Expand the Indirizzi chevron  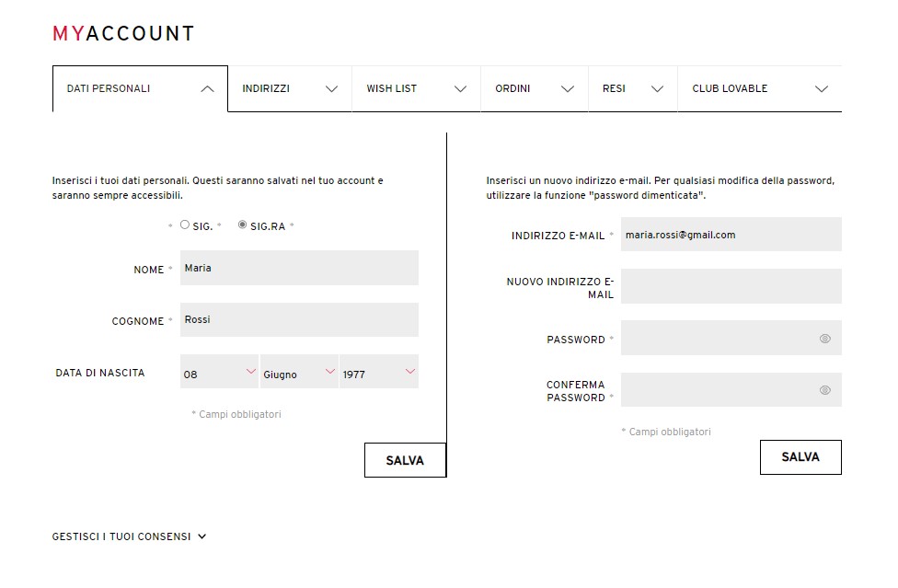coord(331,88)
